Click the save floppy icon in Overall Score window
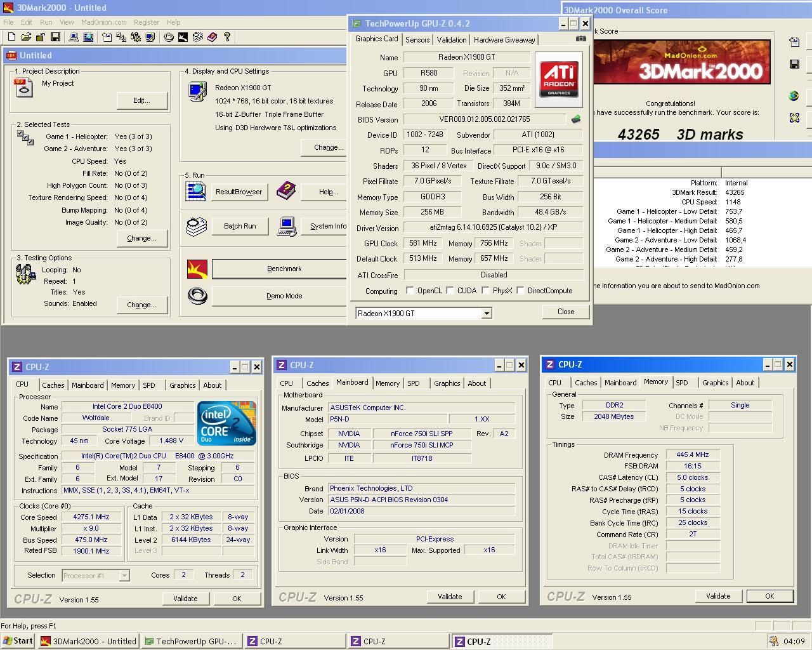The image size is (812, 650). pyautogui.click(x=794, y=64)
